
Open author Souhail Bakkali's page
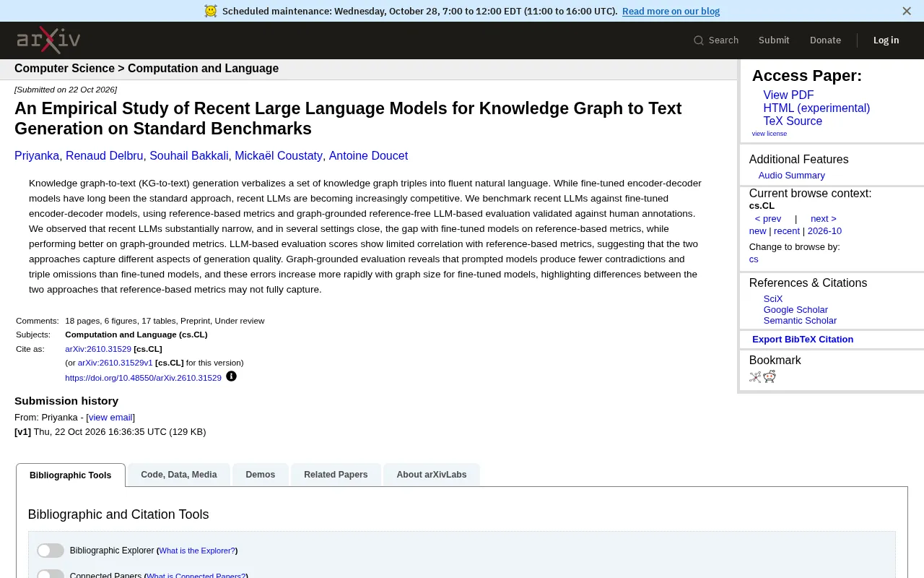tap(189, 156)
